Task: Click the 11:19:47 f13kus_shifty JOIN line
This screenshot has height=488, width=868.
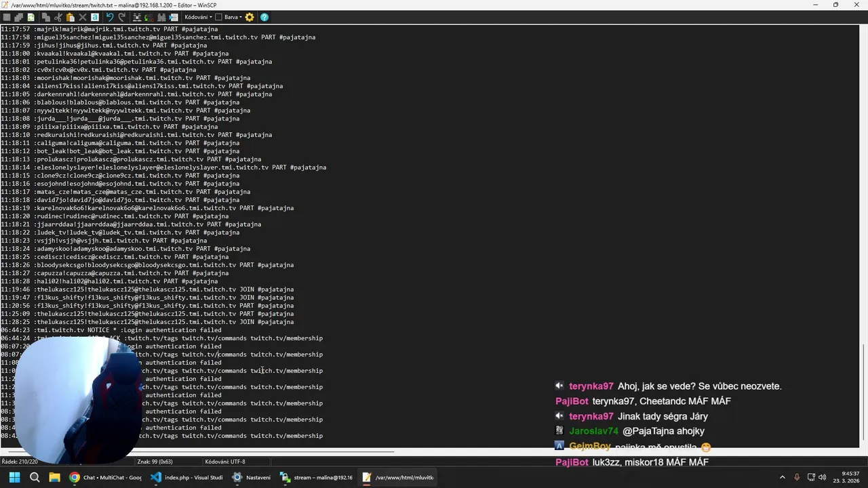Action: [x=147, y=298]
